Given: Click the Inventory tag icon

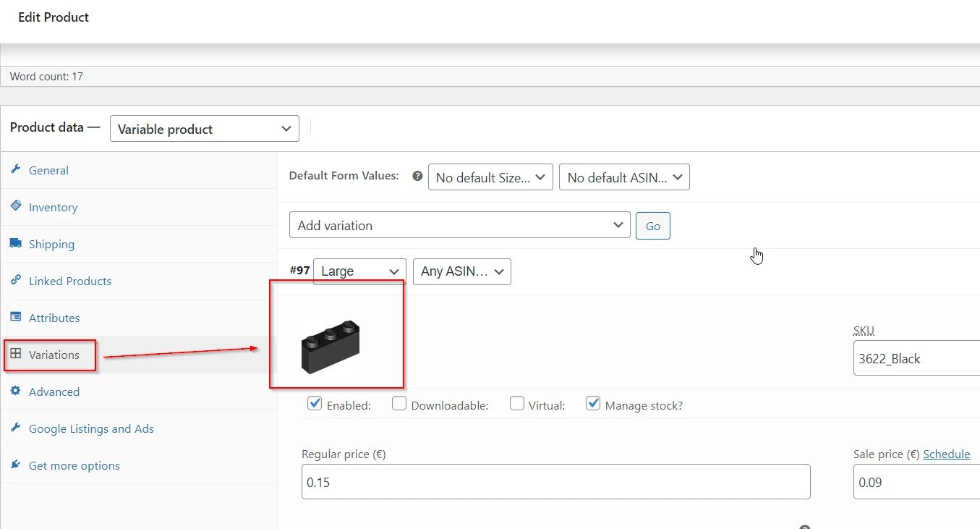Looking at the screenshot, I should pyautogui.click(x=15, y=206).
